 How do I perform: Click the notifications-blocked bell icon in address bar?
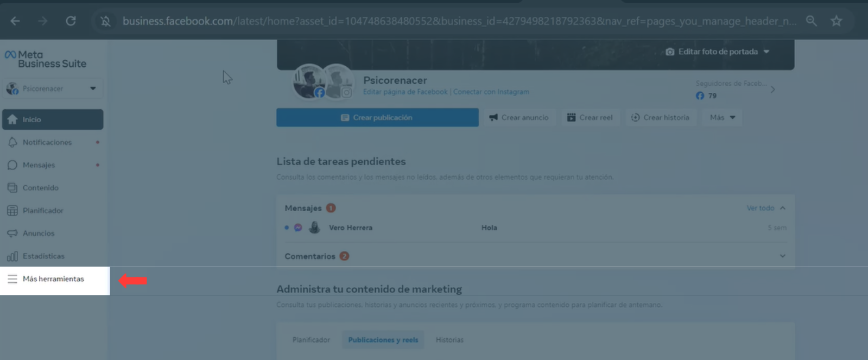[x=105, y=21]
